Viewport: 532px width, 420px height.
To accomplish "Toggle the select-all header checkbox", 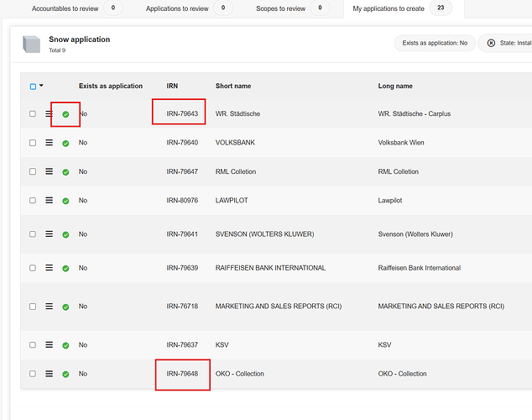I will [33, 87].
